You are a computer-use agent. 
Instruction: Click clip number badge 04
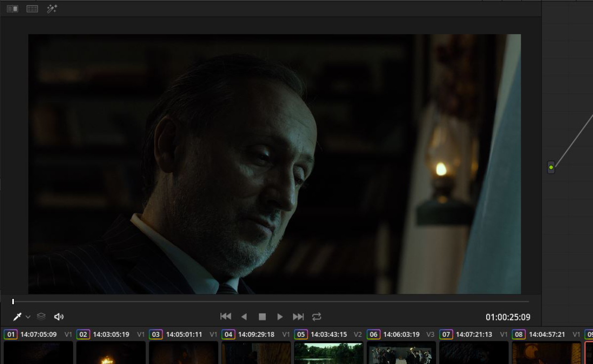click(229, 334)
